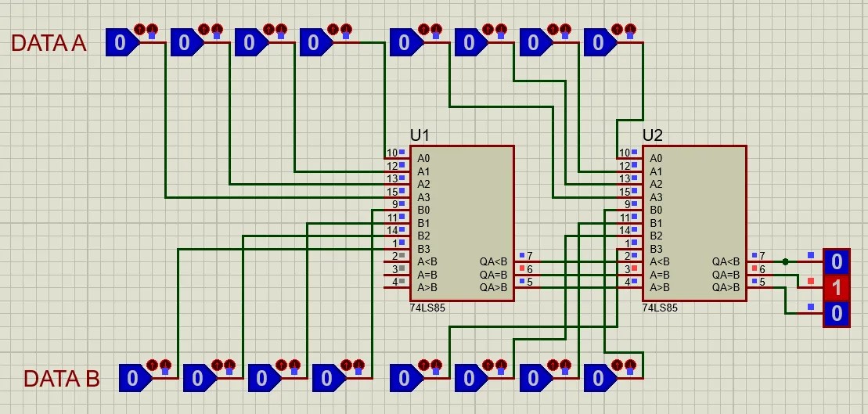Screen dimensions: 868x414
Task: Click the U2 reference label
Action: tap(652, 135)
